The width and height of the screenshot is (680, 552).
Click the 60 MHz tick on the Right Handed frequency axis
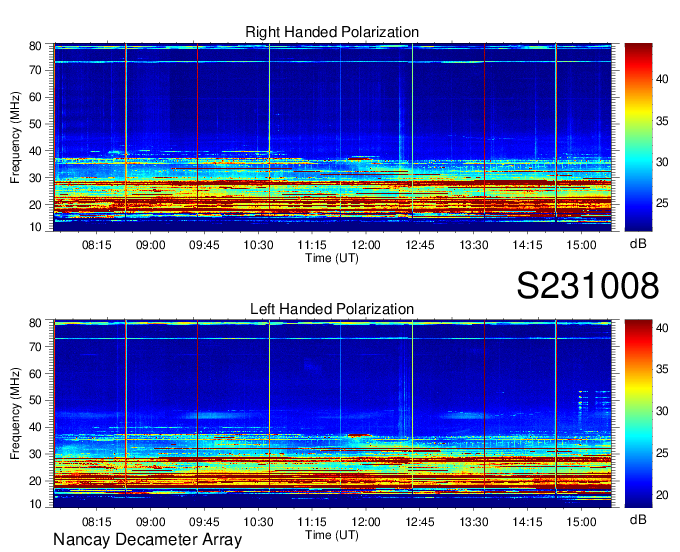[35, 97]
